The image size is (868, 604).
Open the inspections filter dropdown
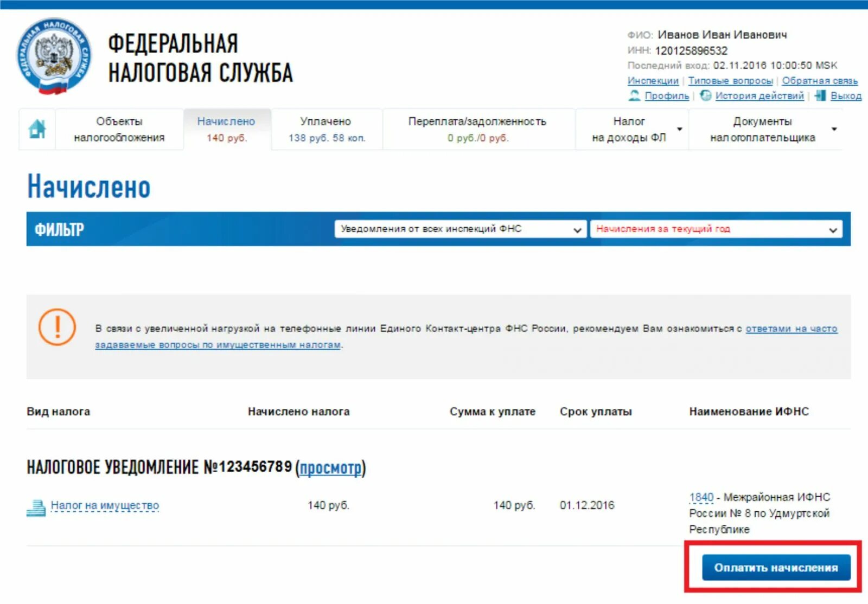(x=461, y=229)
